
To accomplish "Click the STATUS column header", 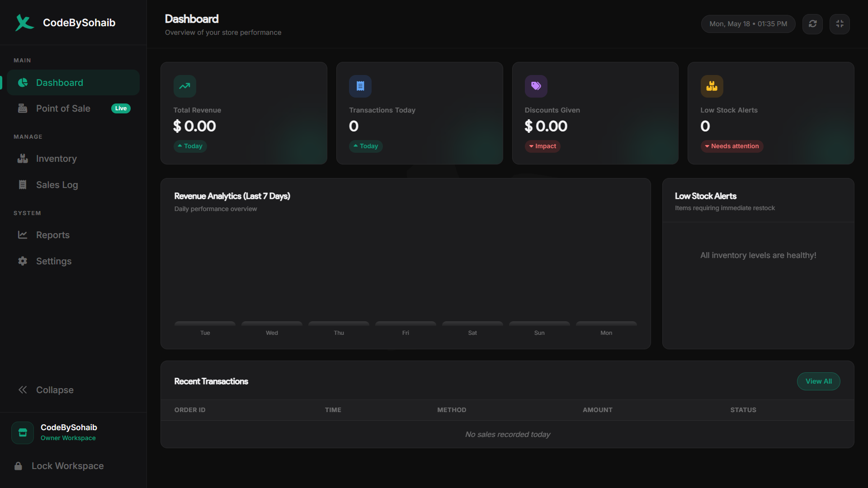I will (743, 410).
